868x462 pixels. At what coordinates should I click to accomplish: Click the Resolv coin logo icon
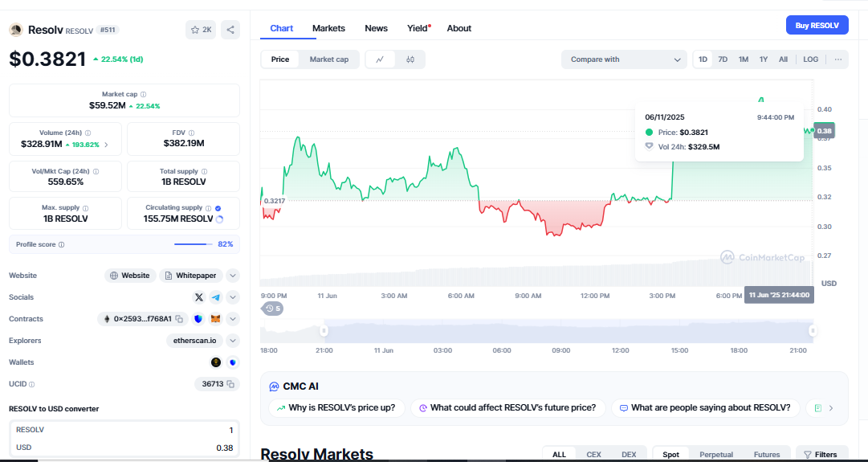[15, 30]
